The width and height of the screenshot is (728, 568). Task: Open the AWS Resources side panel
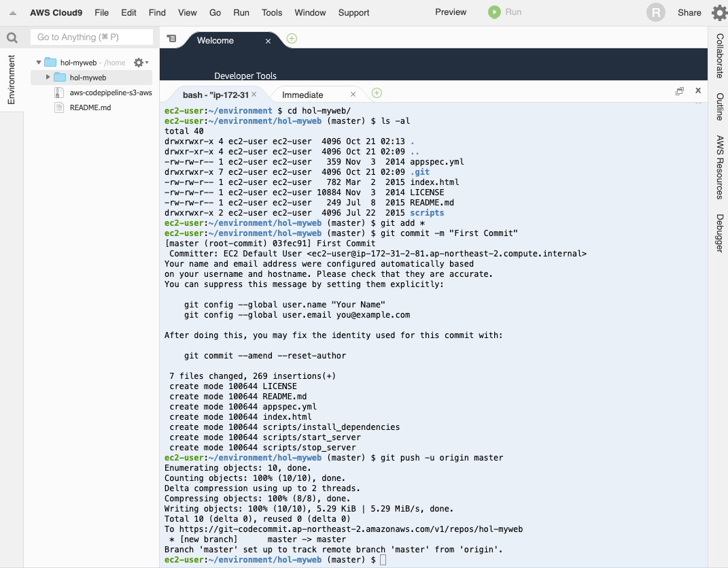(719, 167)
